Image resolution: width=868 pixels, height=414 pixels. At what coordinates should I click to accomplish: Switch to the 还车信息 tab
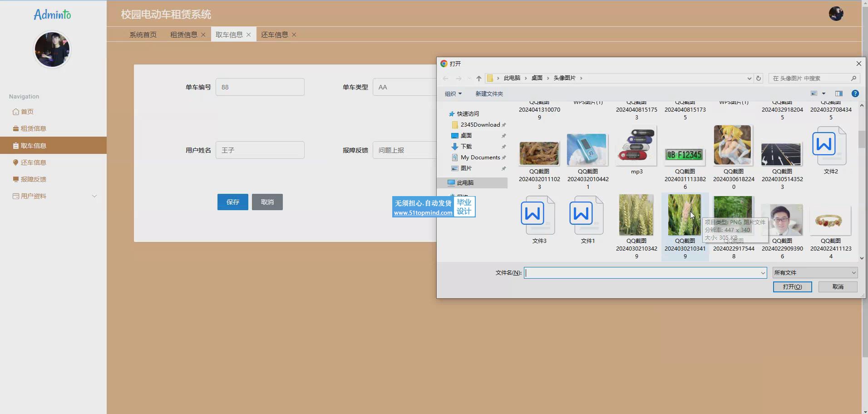[275, 34]
